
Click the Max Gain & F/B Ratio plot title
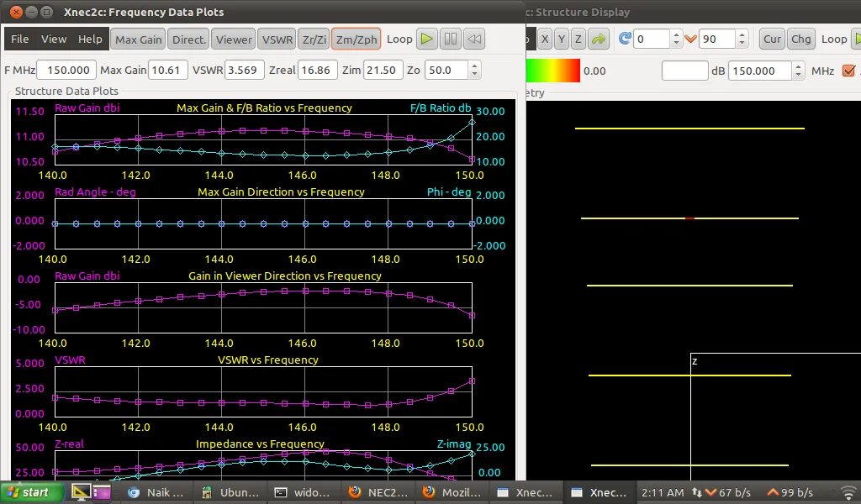[264, 108]
